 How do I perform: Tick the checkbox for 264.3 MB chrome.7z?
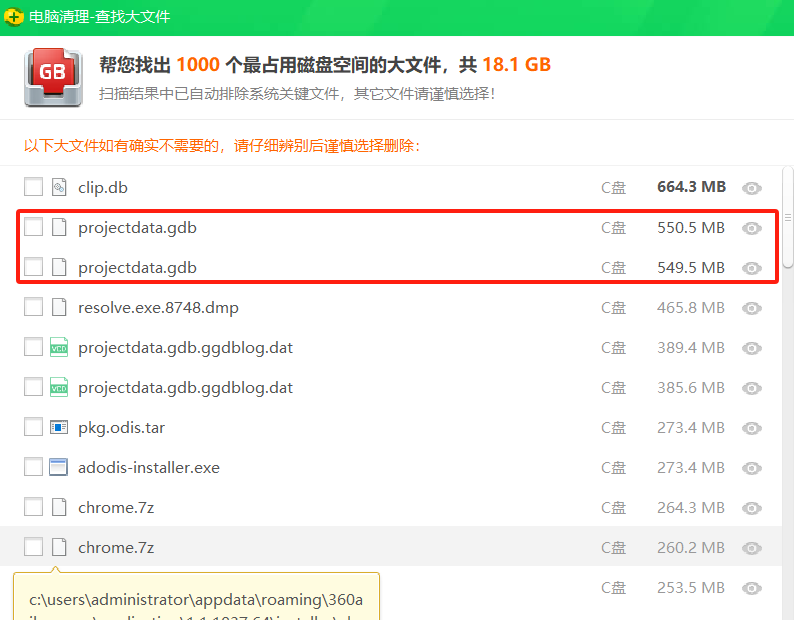click(33, 507)
